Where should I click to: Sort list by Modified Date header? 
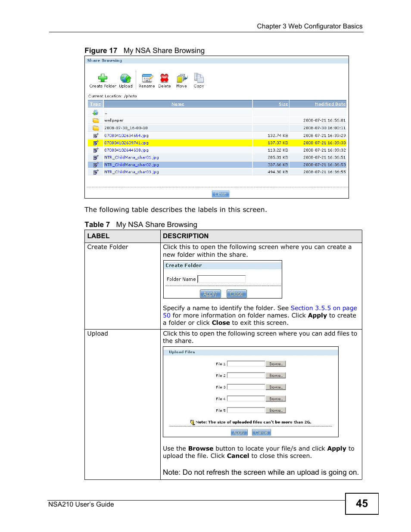click(330, 104)
